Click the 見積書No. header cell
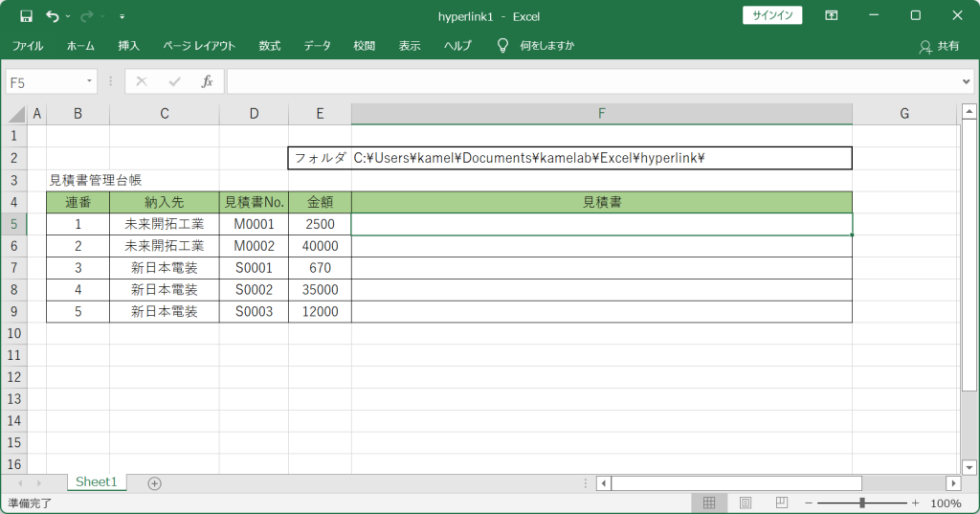980x514 pixels. click(x=254, y=202)
